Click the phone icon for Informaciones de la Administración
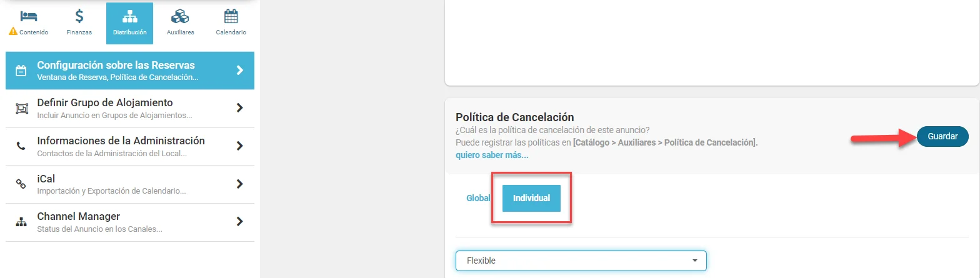The image size is (980, 278). pos(21,146)
